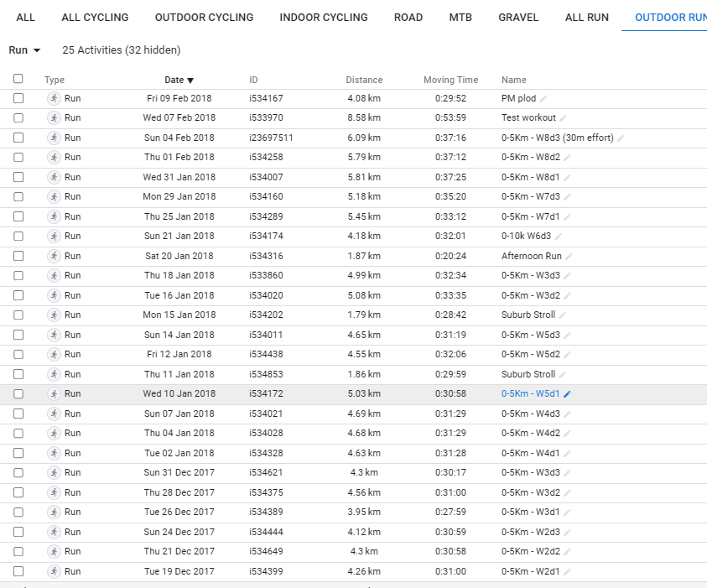
Task: Click the 25 Activities (32 hidden) label
Action: 122,50
